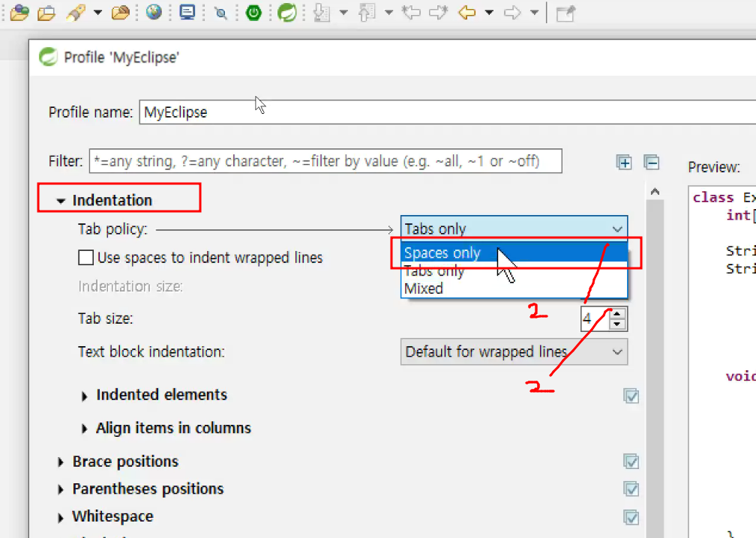Viewport: 756px width, 538px height.
Task: Click the yellow Back arrow icon
Action: [x=466, y=13]
